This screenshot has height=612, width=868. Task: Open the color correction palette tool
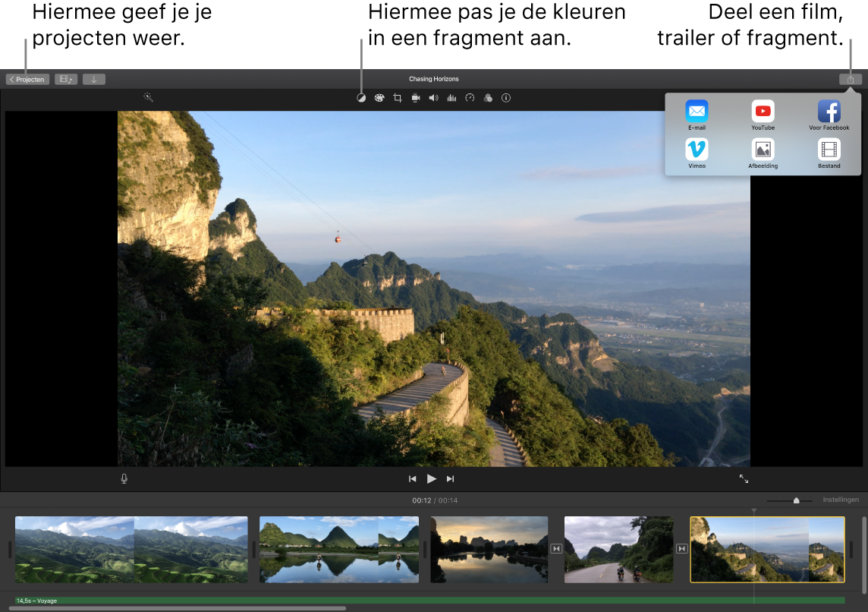click(379, 98)
